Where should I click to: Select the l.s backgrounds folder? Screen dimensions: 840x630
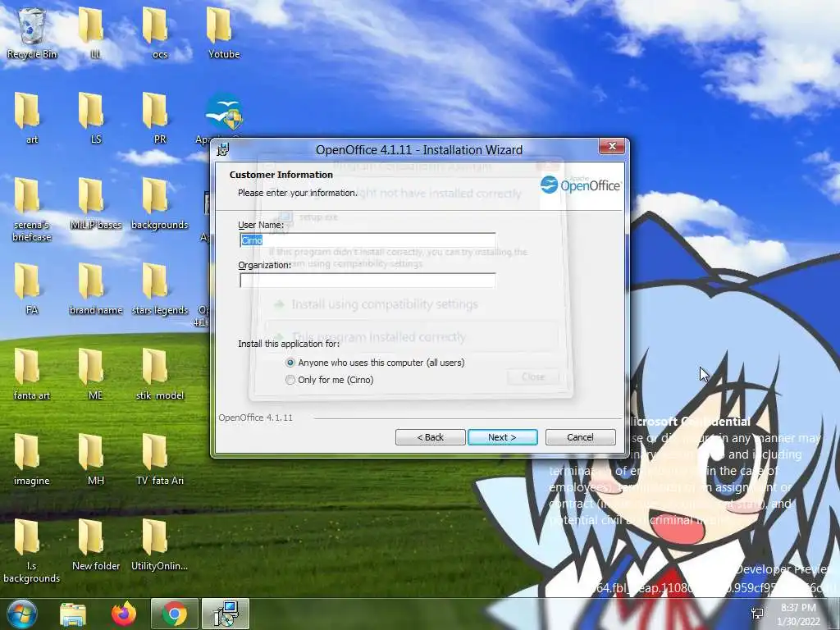(32, 550)
